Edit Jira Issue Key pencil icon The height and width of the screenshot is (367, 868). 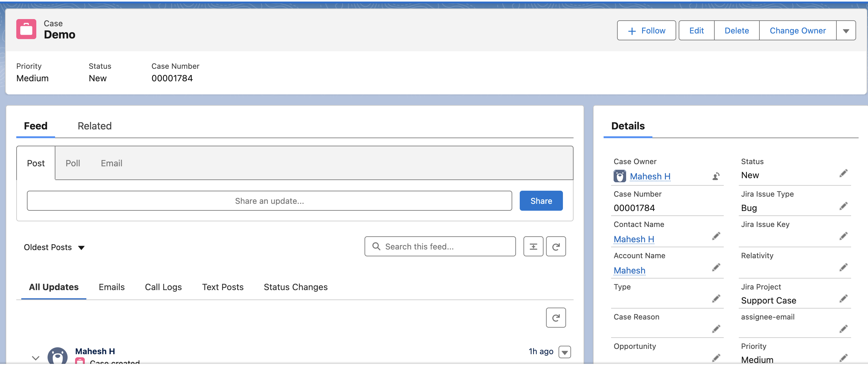click(843, 236)
